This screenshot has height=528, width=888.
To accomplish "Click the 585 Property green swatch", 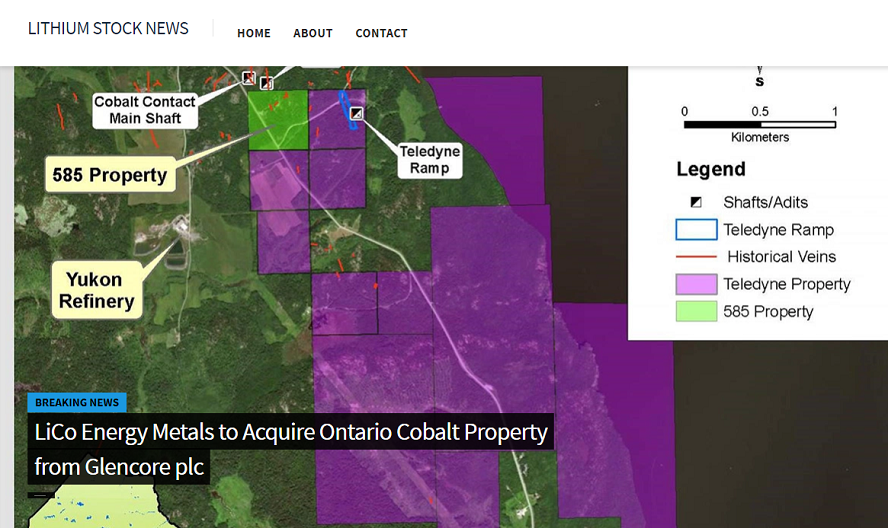I will tap(697, 312).
